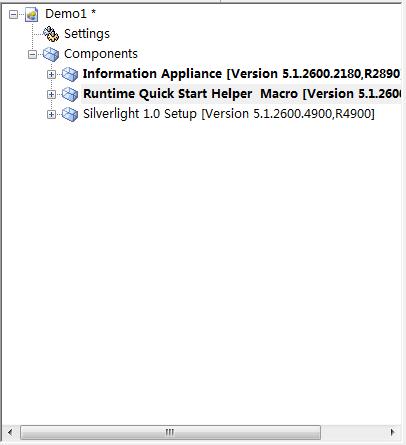Image resolution: width=406 pixels, height=445 pixels.
Task: Expand the Runtime Quick Start Helper node
Action: (x=51, y=94)
